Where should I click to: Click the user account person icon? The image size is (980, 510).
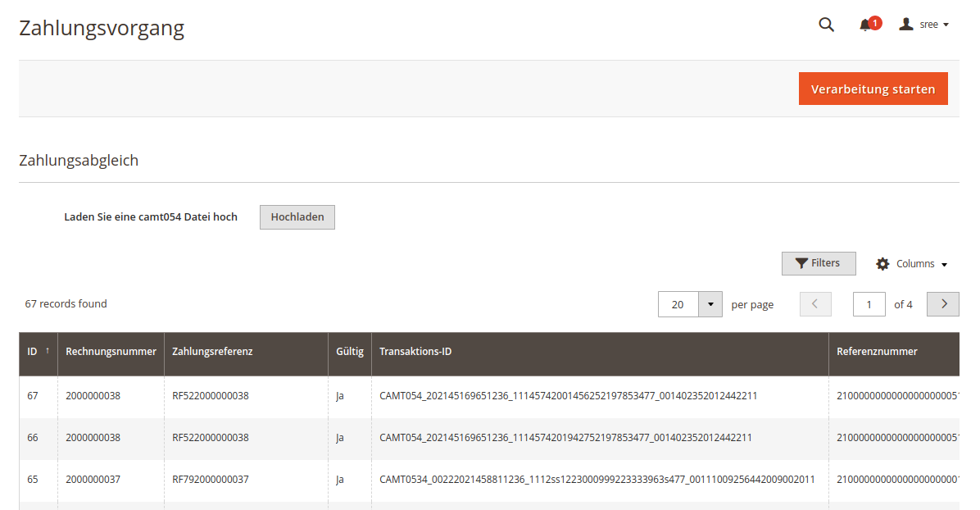pos(906,24)
